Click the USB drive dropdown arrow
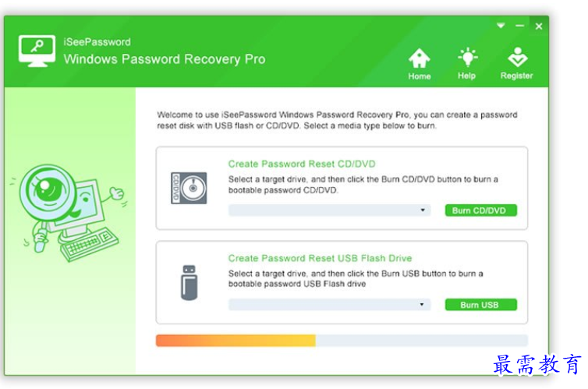The width and height of the screenshot is (588, 389). 422,304
